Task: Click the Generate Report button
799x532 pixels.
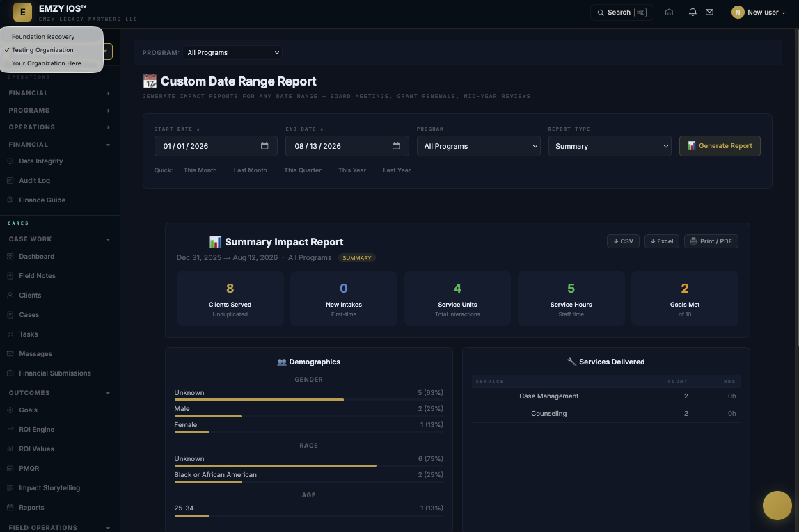Action: [720, 145]
